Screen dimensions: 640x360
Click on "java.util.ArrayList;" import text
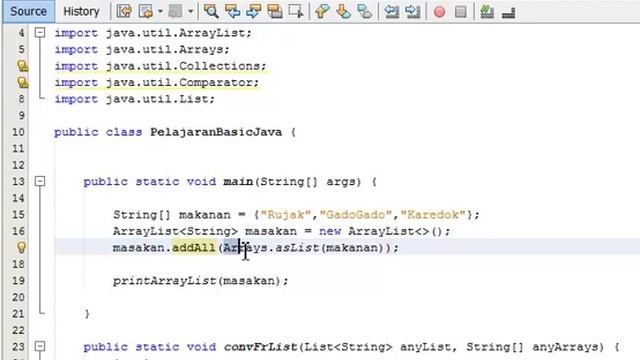(179, 33)
